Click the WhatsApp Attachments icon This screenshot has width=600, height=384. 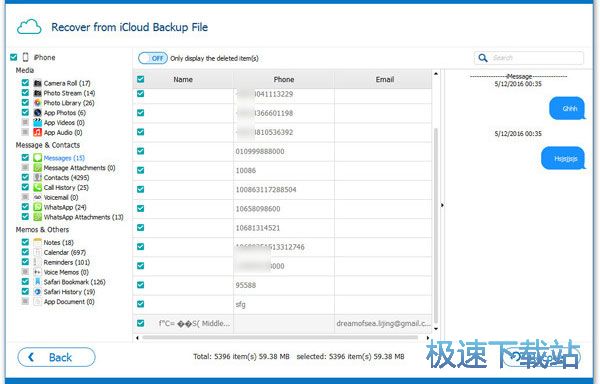click(38, 217)
